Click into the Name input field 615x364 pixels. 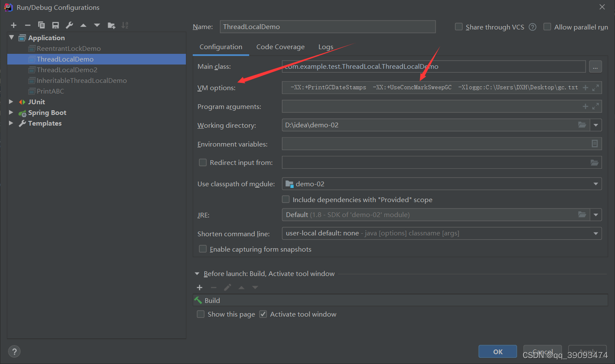328,26
